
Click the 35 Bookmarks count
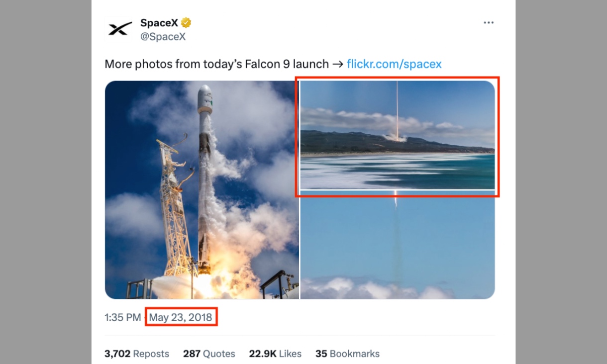347,354
